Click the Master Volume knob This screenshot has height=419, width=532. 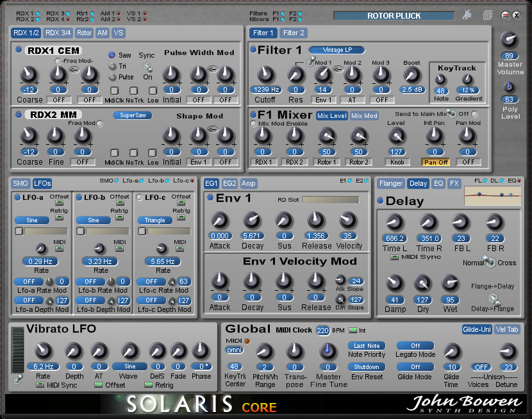(x=509, y=40)
